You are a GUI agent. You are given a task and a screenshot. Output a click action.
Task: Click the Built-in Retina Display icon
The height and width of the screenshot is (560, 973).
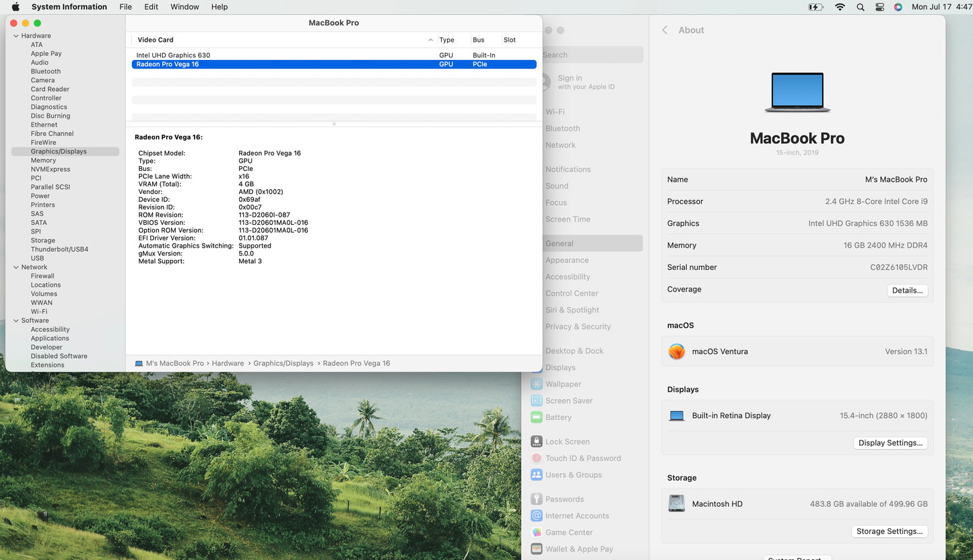tap(677, 416)
